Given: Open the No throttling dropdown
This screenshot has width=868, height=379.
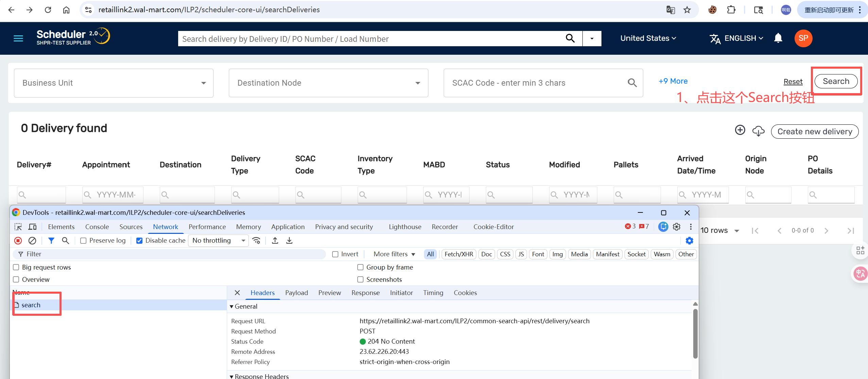Looking at the screenshot, I should [x=218, y=241].
